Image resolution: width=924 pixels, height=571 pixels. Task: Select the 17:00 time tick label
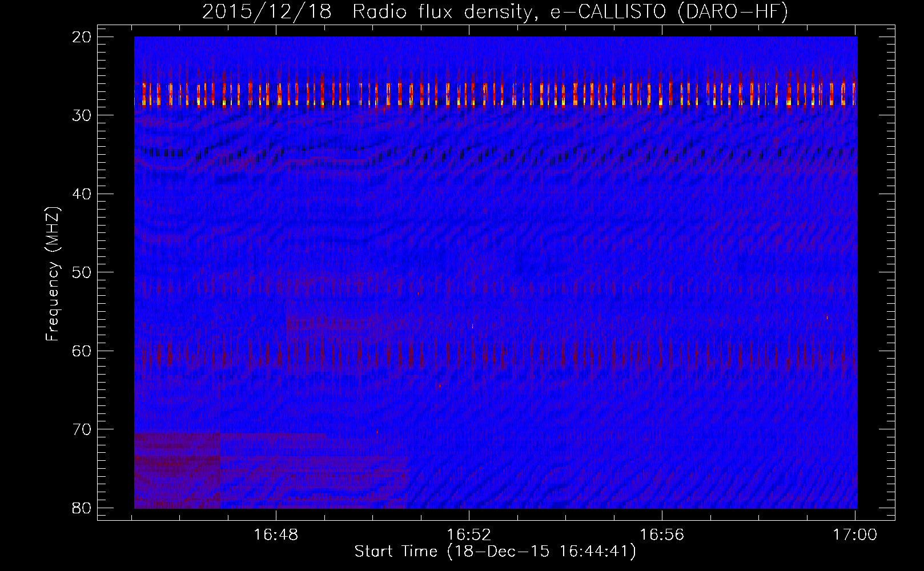(x=855, y=535)
